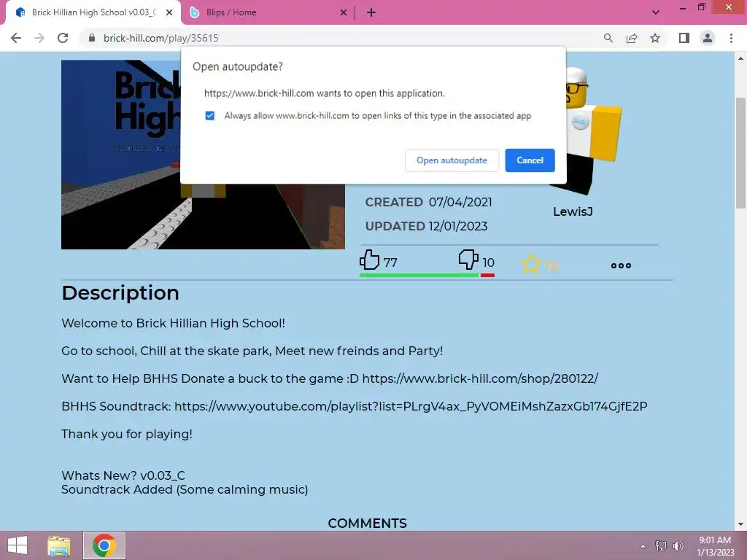This screenshot has width=747, height=560.
Task: Click "Soundtrack Added (Some calming music)" text
Action: [x=185, y=489]
